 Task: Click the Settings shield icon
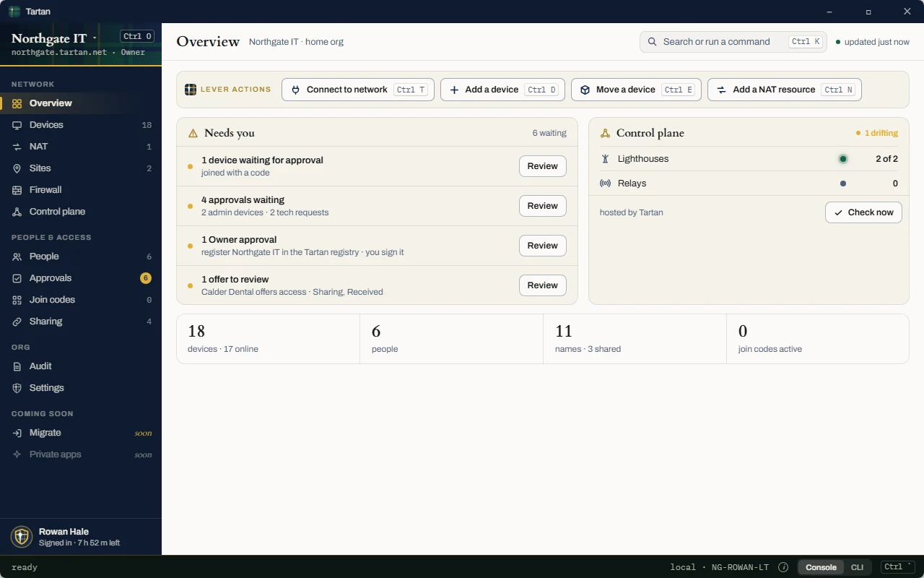[17, 388]
